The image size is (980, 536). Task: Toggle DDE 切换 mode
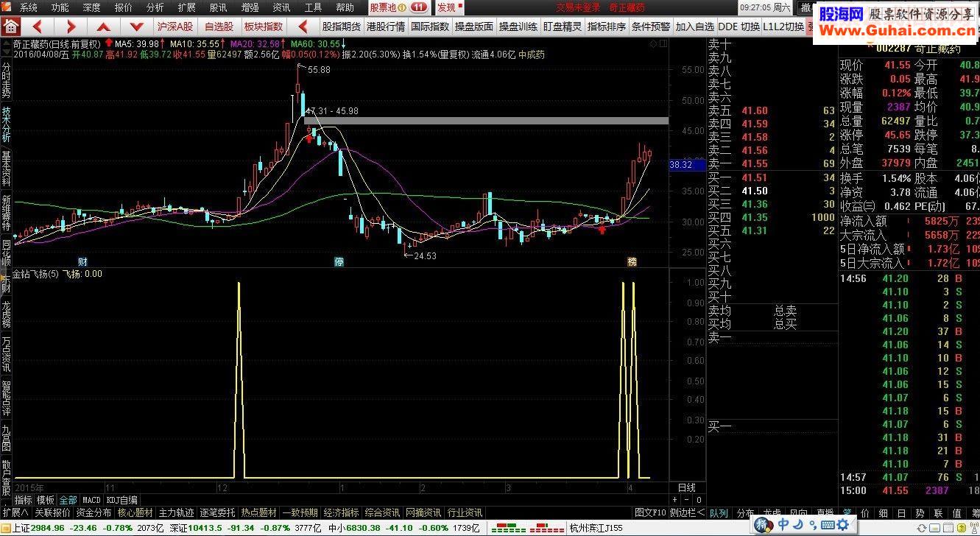pos(738,27)
